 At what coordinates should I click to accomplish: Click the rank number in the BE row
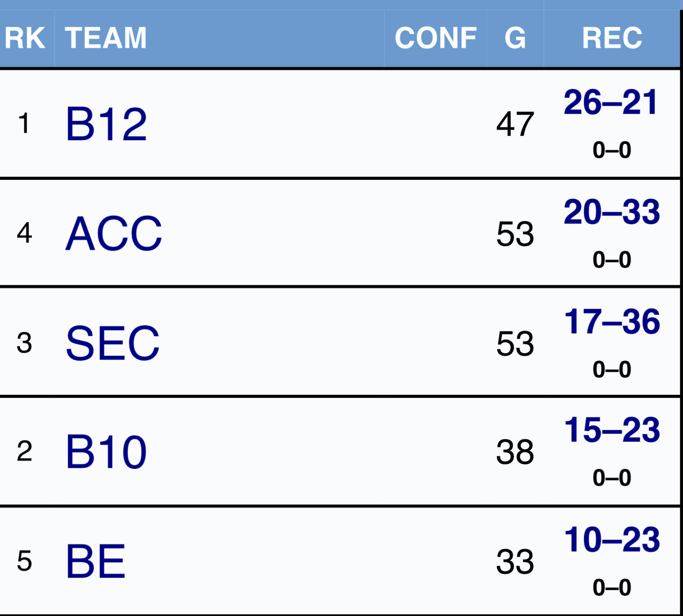[x=24, y=561]
